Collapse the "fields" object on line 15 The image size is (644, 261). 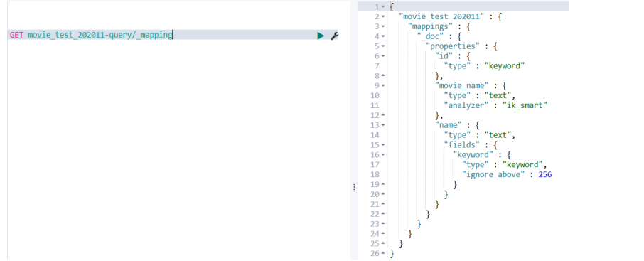pos(383,145)
